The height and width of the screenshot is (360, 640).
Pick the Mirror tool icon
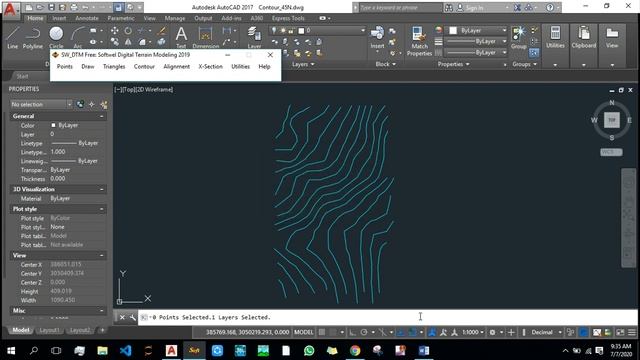128,42
